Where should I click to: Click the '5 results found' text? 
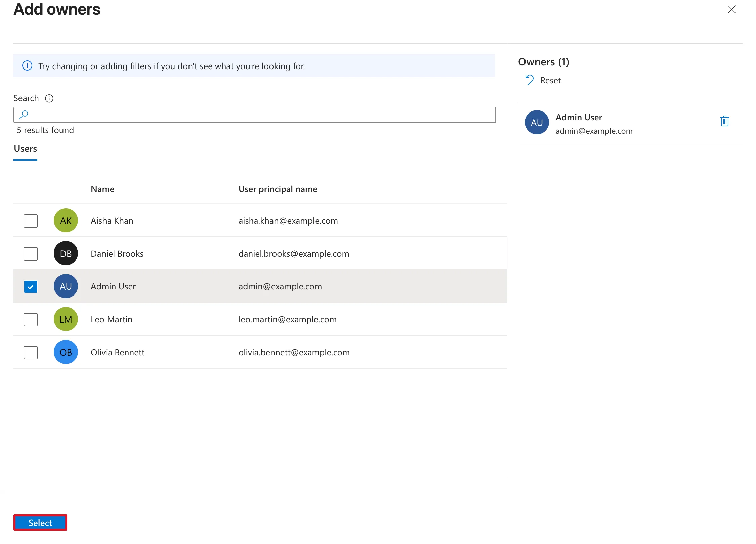click(45, 130)
